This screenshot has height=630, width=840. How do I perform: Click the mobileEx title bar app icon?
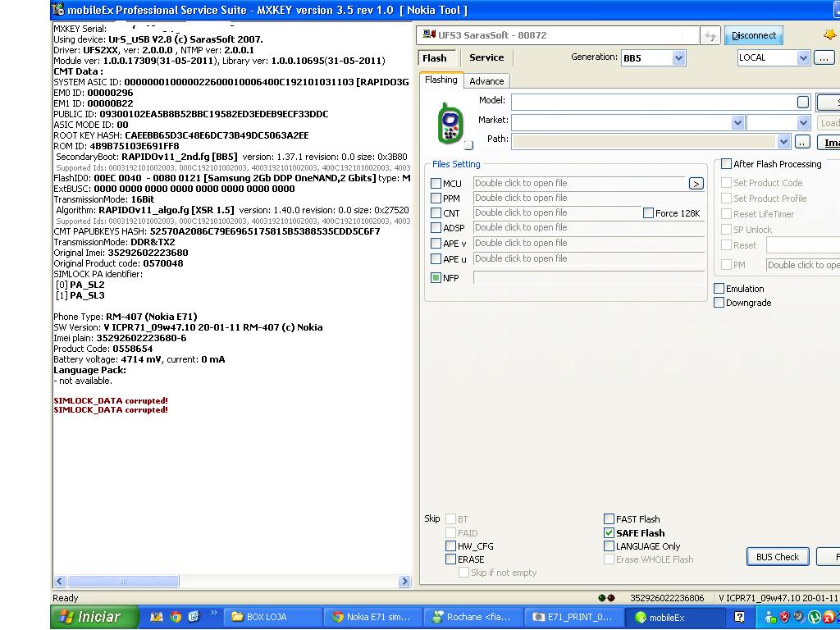click(58, 10)
